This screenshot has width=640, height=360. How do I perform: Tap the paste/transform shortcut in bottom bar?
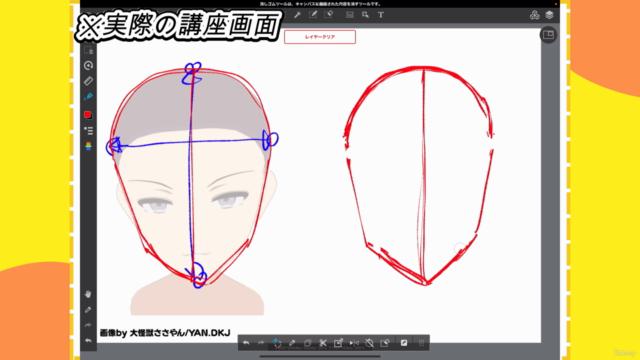click(338, 343)
